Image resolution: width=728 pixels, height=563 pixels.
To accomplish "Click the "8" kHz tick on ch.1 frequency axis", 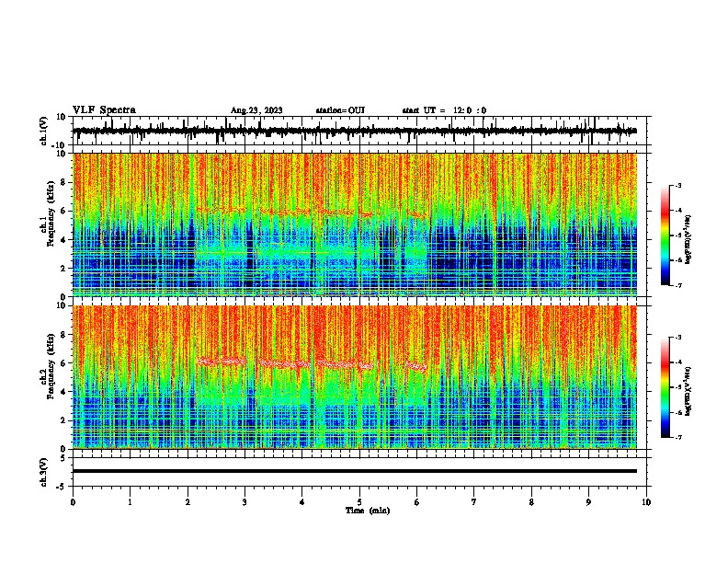I will pos(64,182).
